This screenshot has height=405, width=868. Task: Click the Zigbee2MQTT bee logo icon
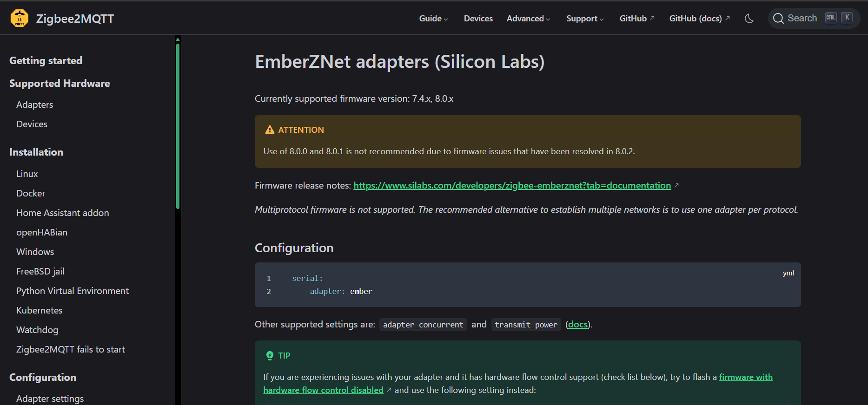pyautogui.click(x=20, y=18)
